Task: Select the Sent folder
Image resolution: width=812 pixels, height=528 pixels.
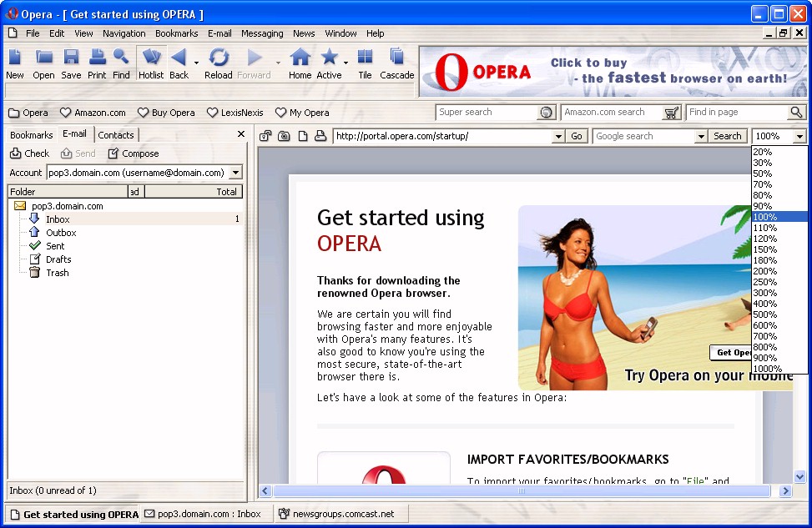Action: point(55,246)
